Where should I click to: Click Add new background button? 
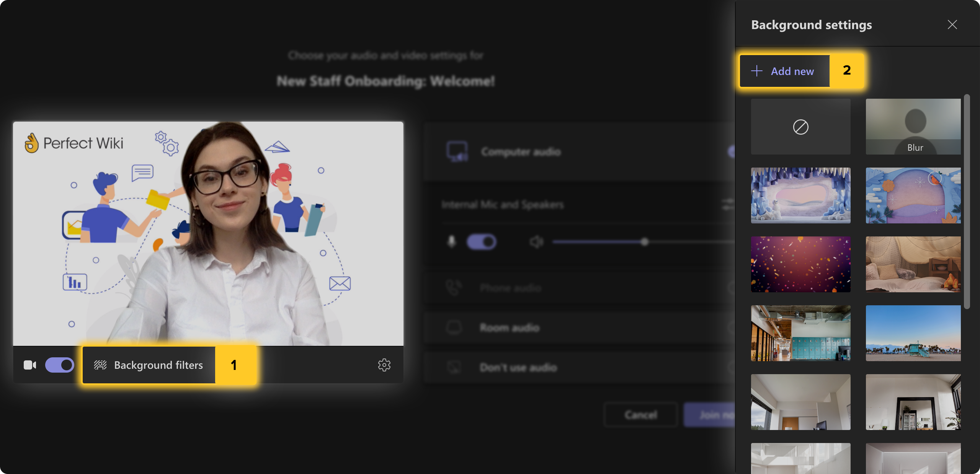[x=784, y=71]
